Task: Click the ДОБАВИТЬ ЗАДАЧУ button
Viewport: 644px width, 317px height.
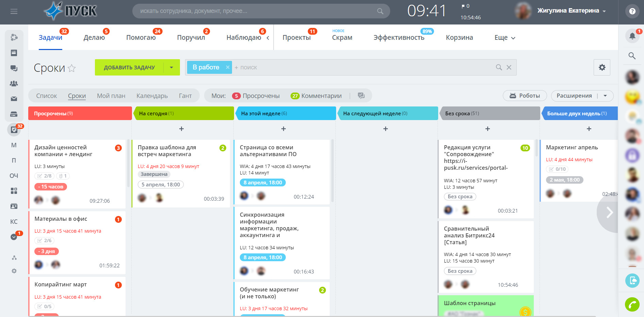Action: point(129,67)
